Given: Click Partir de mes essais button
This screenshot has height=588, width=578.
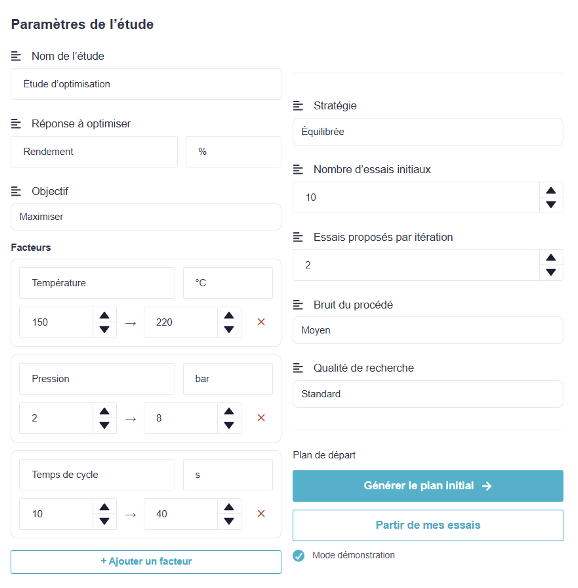Looking at the screenshot, I should tap(428, 525).
